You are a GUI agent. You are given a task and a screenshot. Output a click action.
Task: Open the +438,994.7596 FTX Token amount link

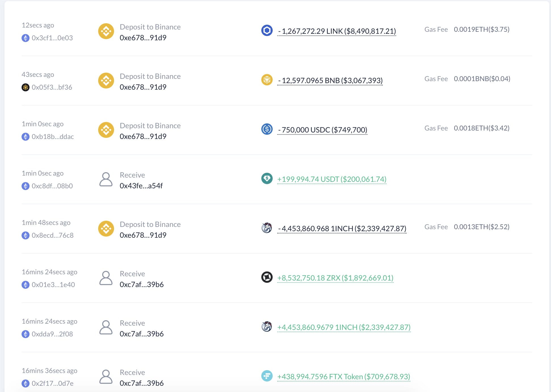[x=344, y=377]
